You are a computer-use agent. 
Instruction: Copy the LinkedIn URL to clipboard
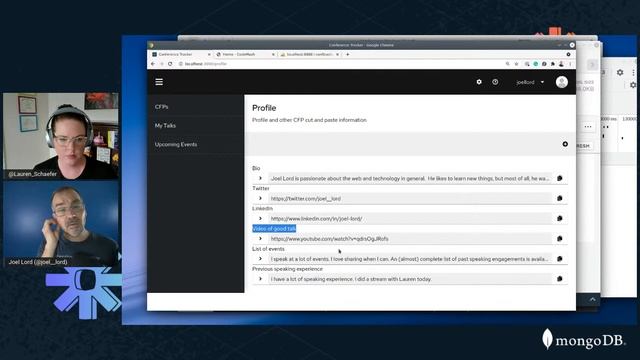560,218
